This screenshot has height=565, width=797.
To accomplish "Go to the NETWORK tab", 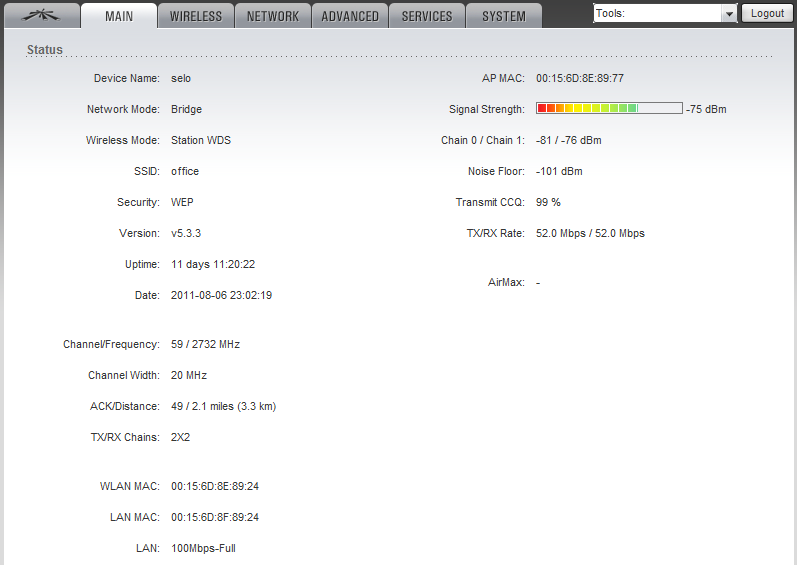I will [x=273, y=16].
